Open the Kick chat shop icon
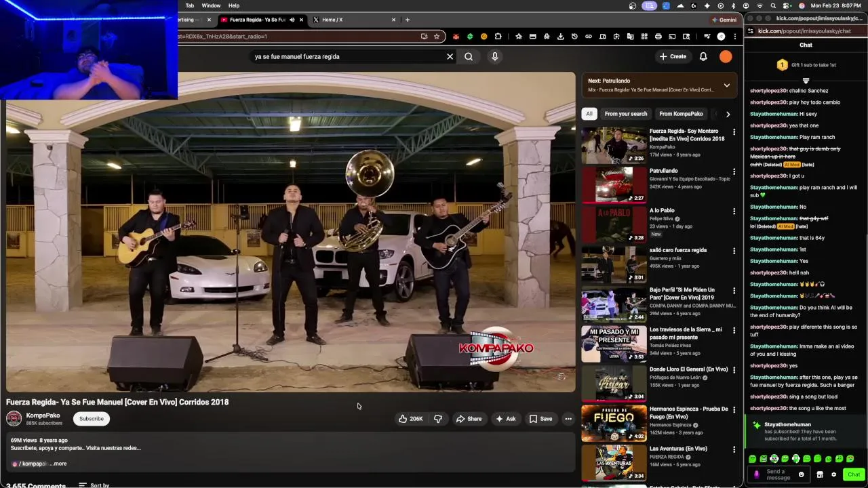This screenshot has width=868, height=488. tap(820, 474)
